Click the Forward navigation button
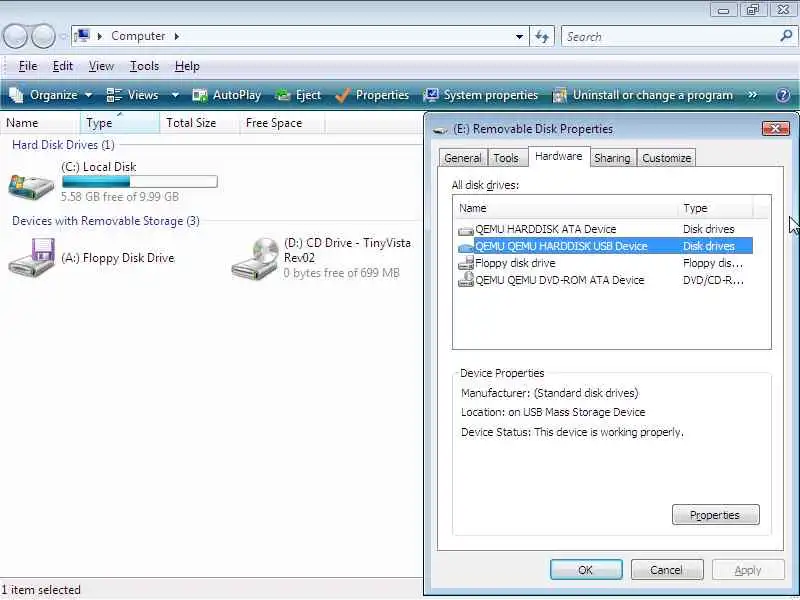Screen dimensions: 800x600 [43, 37]
